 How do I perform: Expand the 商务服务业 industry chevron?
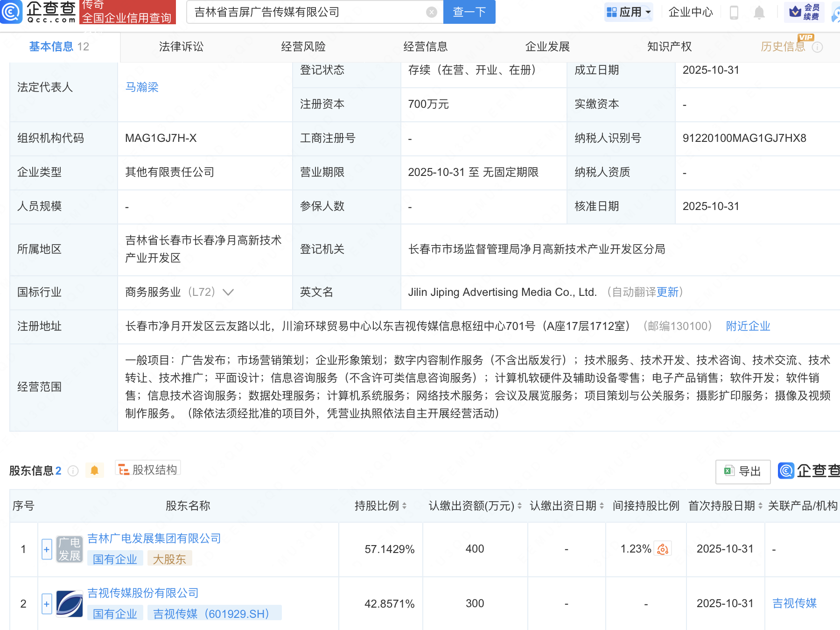pos(228,293)
